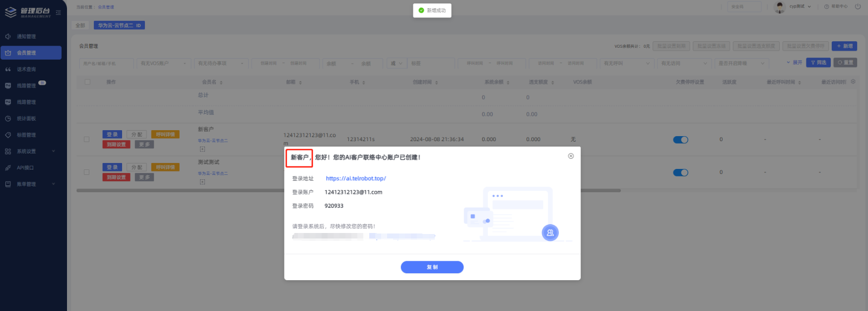Open the 有无VOS账户 dropdown filter

[x=164, y=64]
